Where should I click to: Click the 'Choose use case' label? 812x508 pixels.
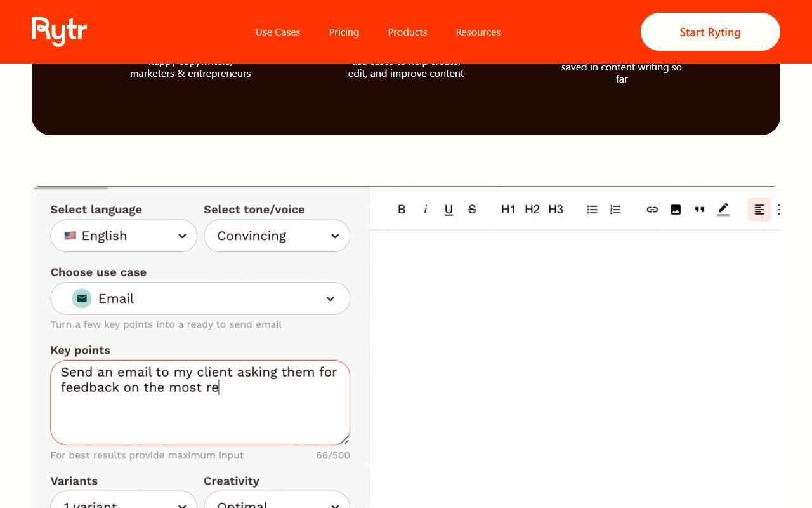pyautogui.click(x=98, y=272)
